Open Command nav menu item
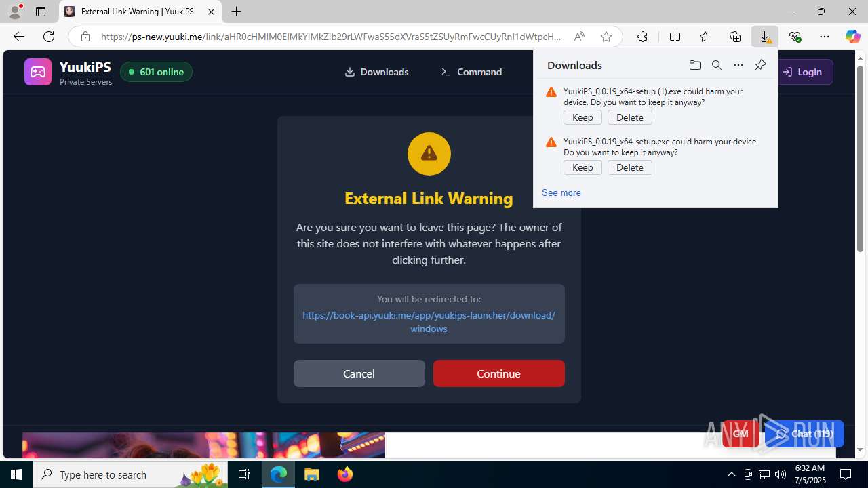This screenshot has height=488, width=868. point(471,72)
